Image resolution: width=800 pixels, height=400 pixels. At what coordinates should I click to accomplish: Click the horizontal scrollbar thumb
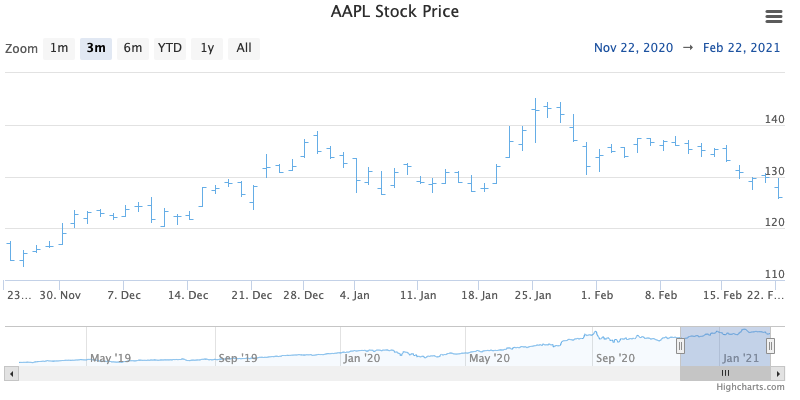coord(726,373)
